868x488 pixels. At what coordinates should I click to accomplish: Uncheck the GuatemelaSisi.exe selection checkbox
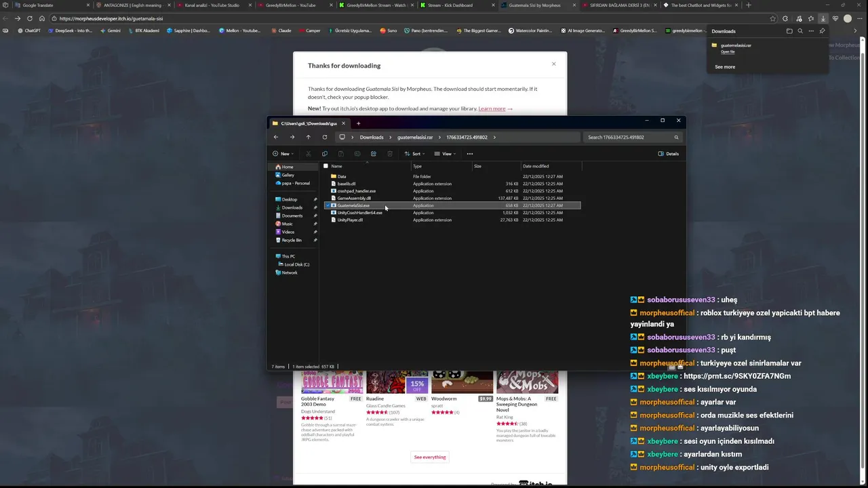328,205
